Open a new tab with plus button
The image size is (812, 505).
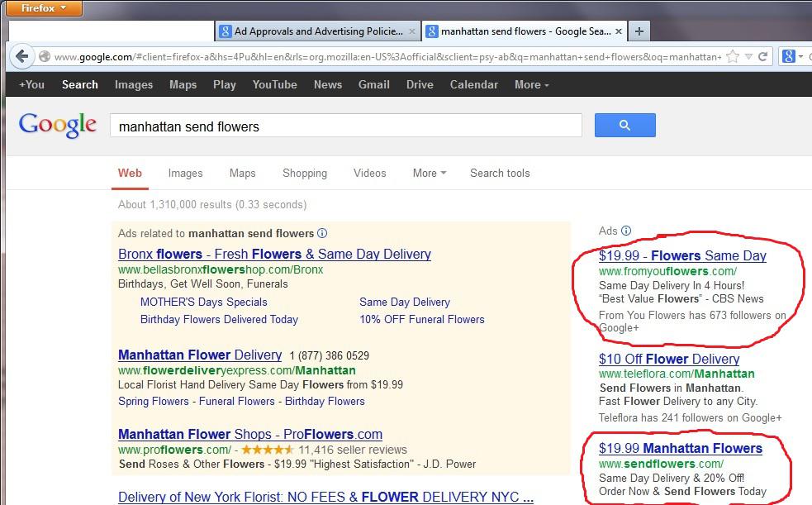tap(639, 31)
